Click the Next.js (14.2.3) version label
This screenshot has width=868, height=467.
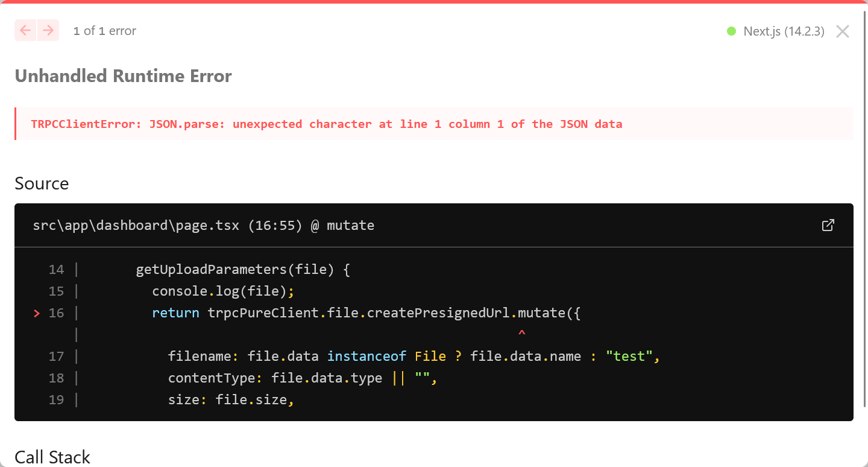point(784,31)
